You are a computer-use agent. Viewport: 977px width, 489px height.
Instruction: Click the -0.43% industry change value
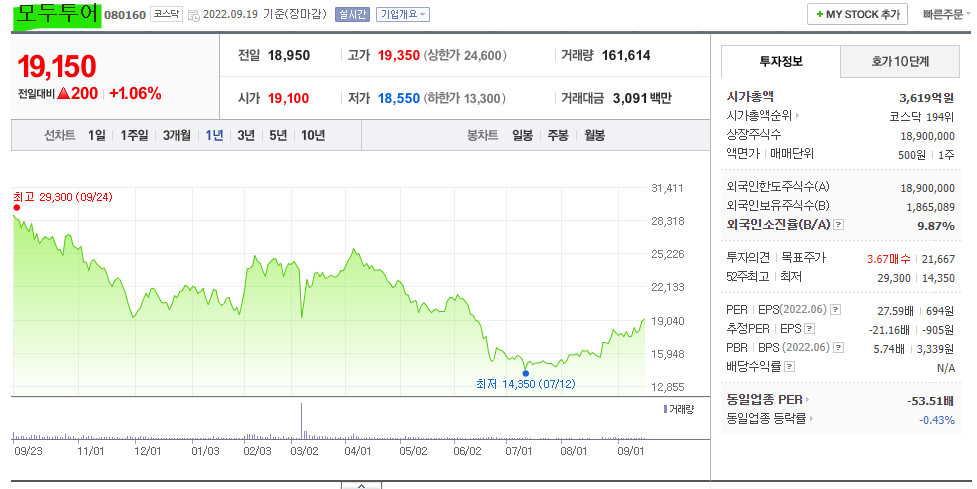click(x=936, y=420)
